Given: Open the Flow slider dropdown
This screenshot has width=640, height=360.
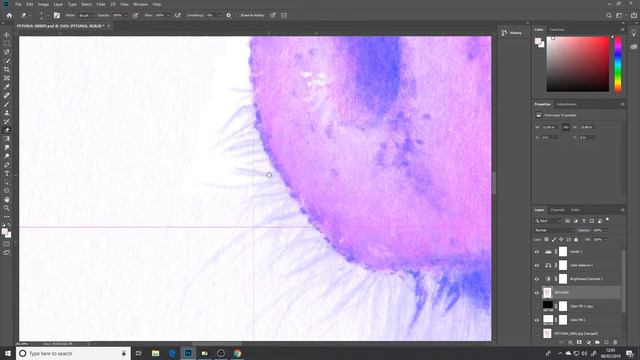Looking at the screenshot, I should (168, 15).
